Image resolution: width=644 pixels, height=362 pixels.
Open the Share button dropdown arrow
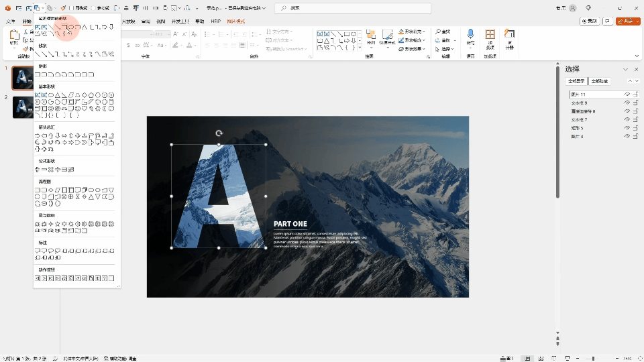(637, 21)
